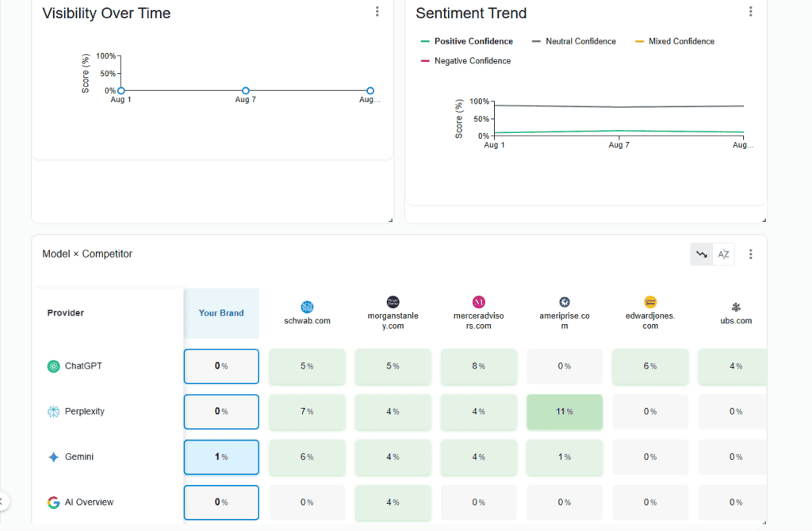The image size is (812, 531).
Task: Sort competitors by trend descending
Action: (x=702, y=254)
